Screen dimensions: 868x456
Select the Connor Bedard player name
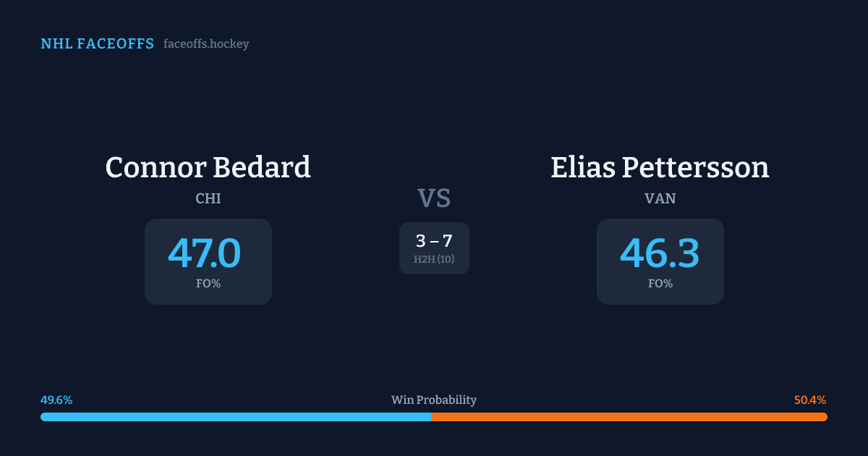tap(208, 167)
